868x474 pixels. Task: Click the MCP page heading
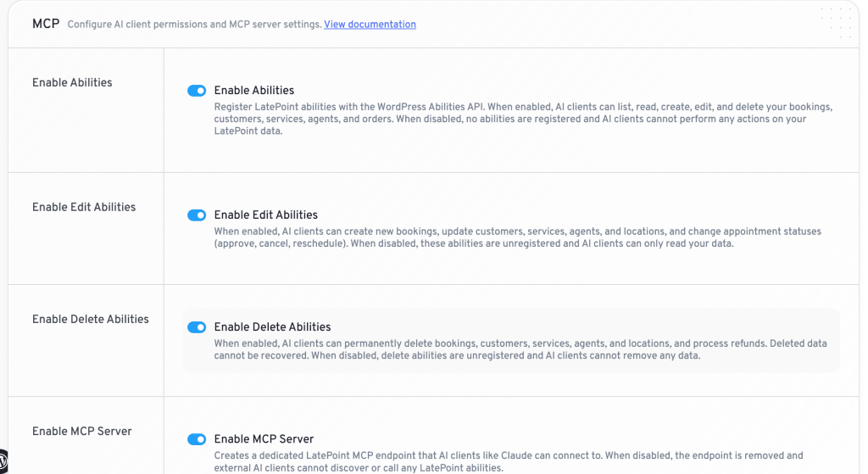tap(46, 24)
